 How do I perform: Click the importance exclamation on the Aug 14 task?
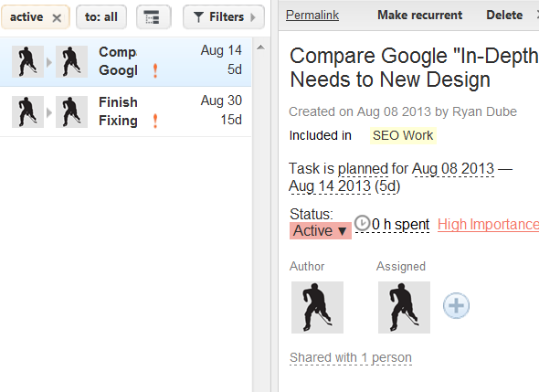(x=155, y=71)
